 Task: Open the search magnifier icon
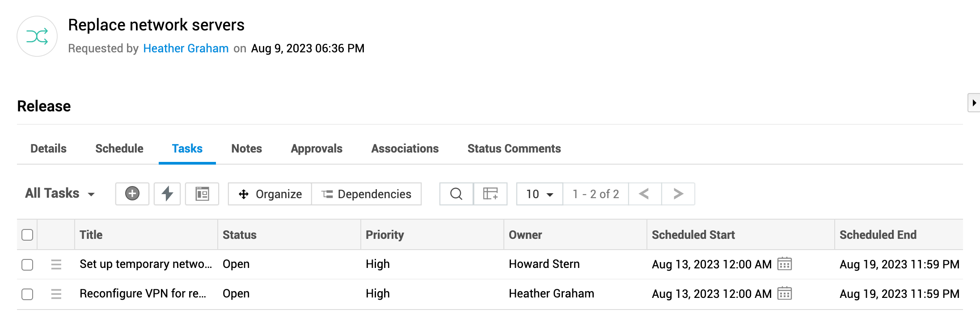pyautogui.click(x=456, y=194)
